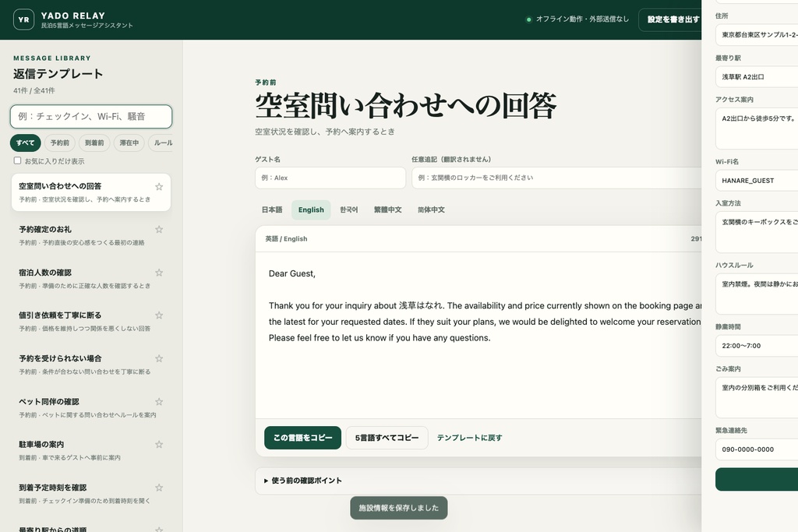Switch to 한국어 language tab
This screenshot has width=798, height=532.
point(348,210)
